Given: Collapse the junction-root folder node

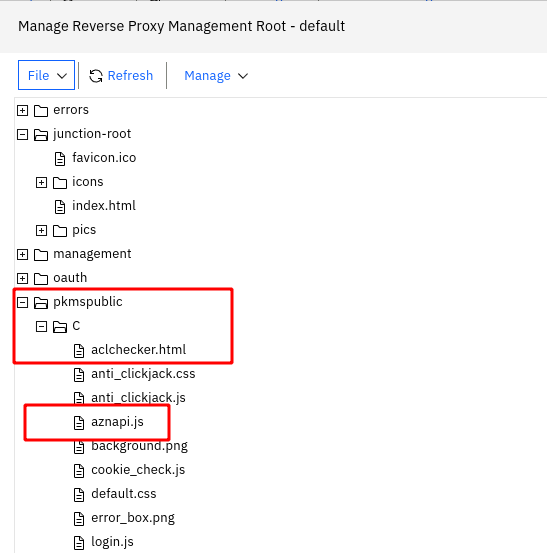Looking at the screenshot, I should (x=23, y=134).
